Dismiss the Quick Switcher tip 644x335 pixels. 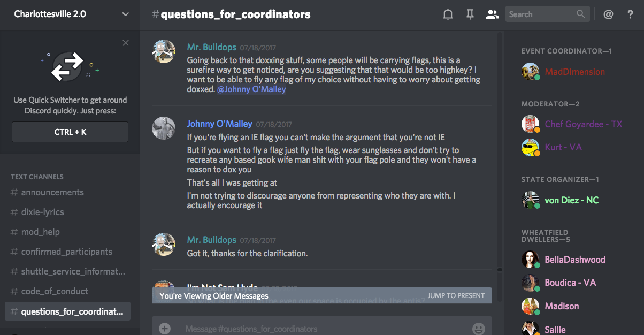point(126,43)
